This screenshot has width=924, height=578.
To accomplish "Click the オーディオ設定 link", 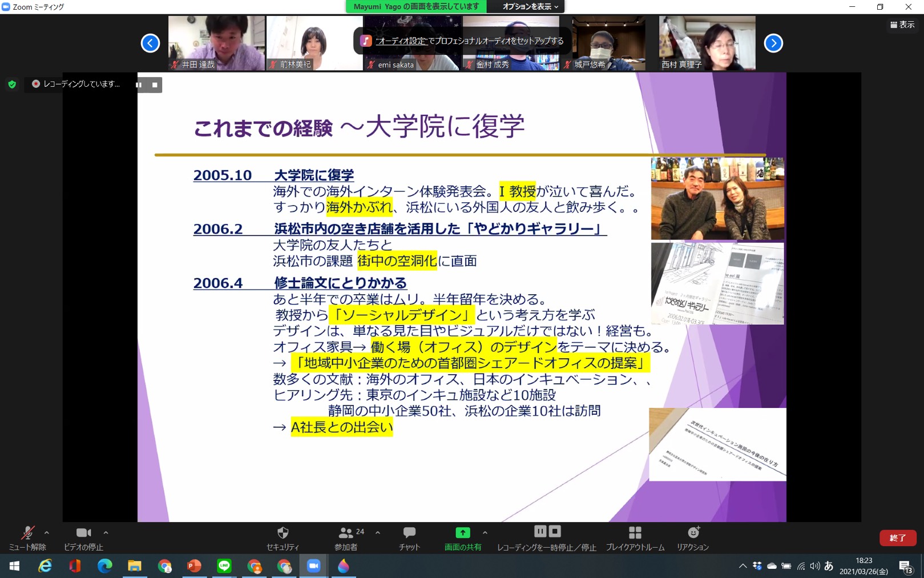I will pos(401,41).
